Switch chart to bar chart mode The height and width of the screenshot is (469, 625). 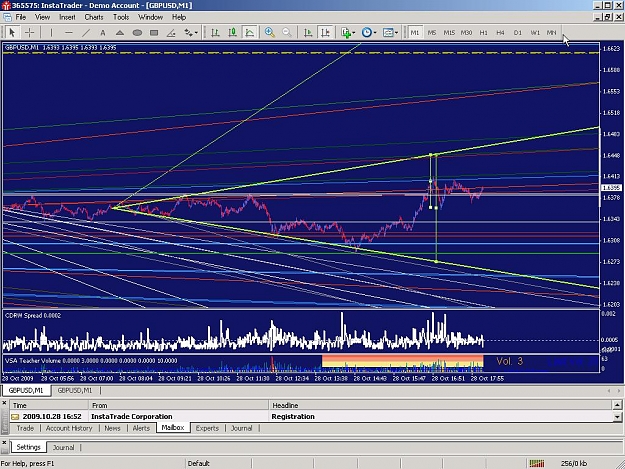click(216, 32)
